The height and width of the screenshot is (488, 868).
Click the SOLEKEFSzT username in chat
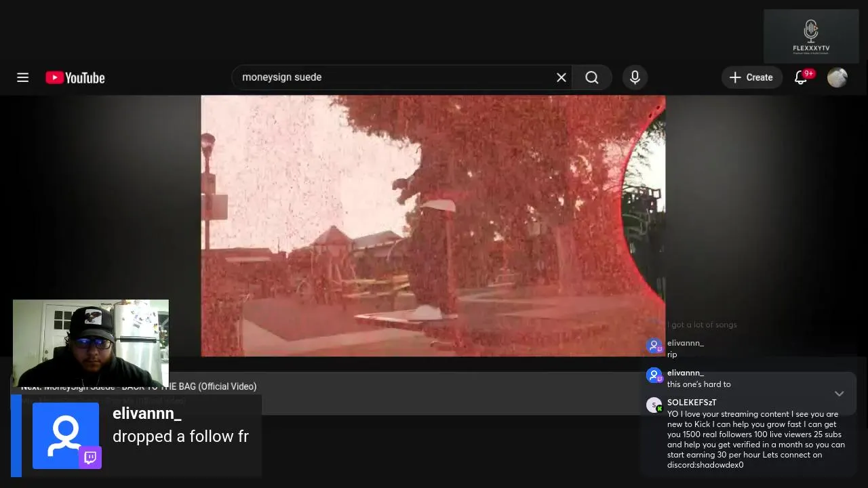tap(692, 403)
